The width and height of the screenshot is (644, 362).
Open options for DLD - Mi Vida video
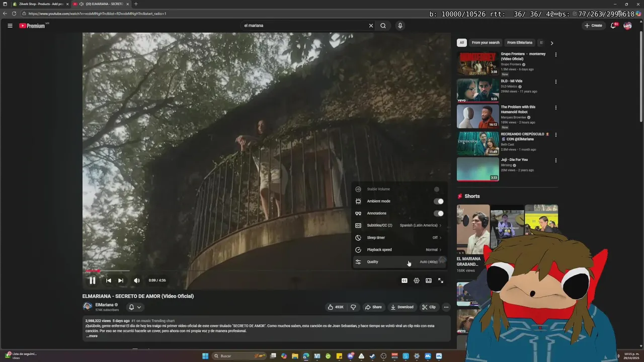[556, 81]
